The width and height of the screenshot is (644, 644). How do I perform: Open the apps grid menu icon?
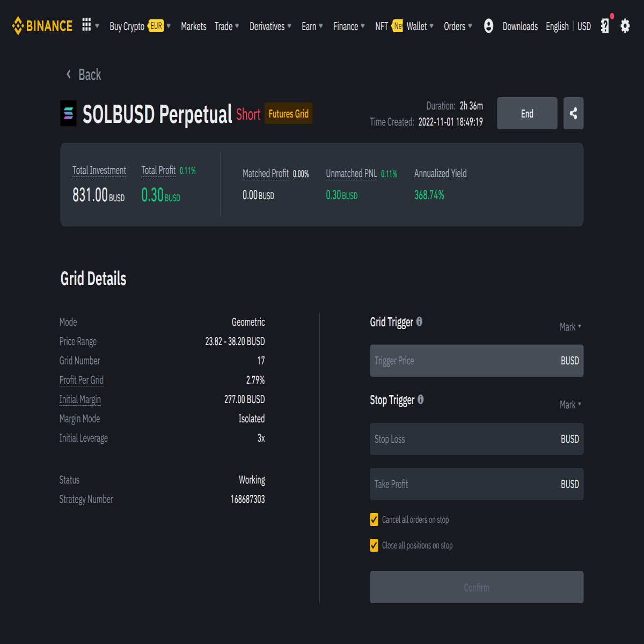coord(86,25)
